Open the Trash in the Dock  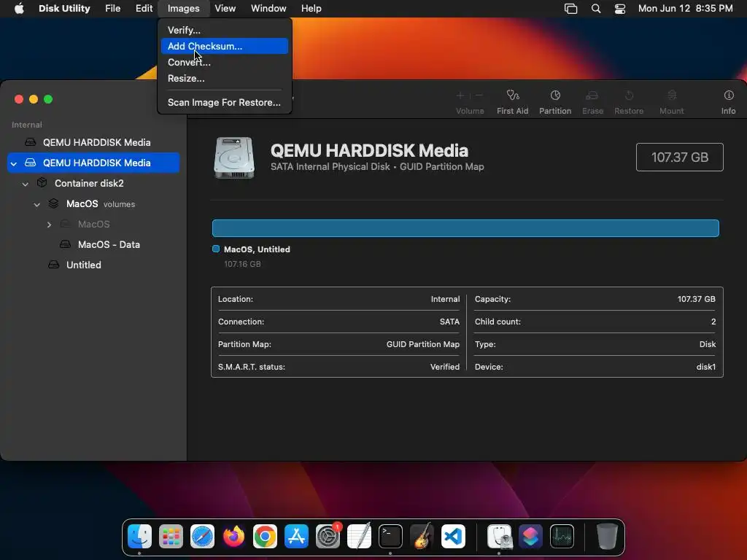point(607,536)
